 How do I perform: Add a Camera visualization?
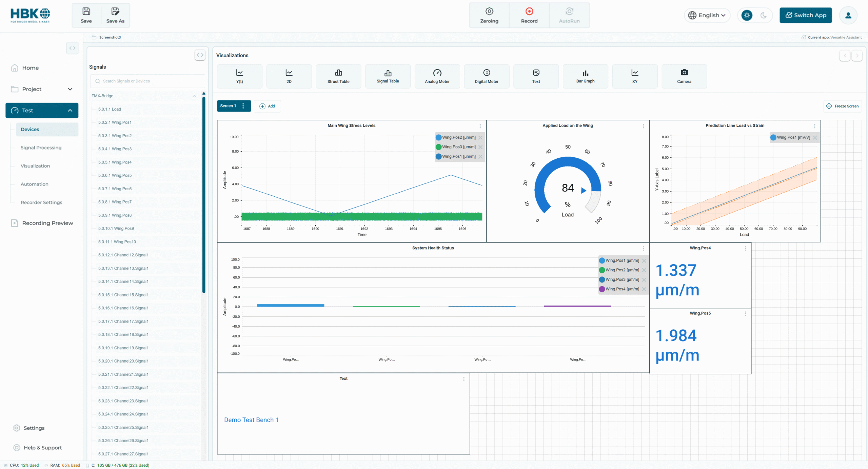coord(684,76)
